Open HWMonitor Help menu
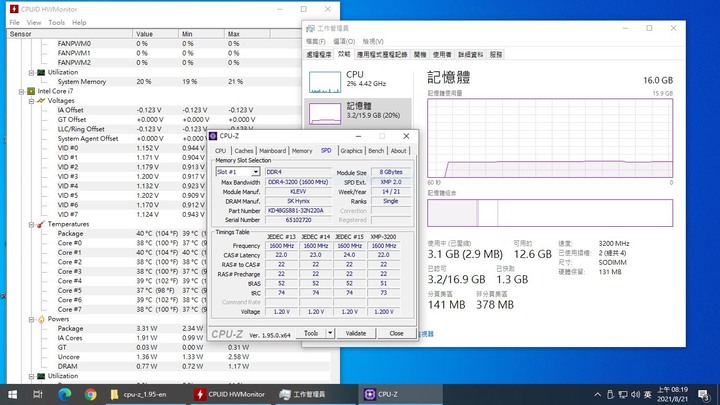 [x=79, y=22]
